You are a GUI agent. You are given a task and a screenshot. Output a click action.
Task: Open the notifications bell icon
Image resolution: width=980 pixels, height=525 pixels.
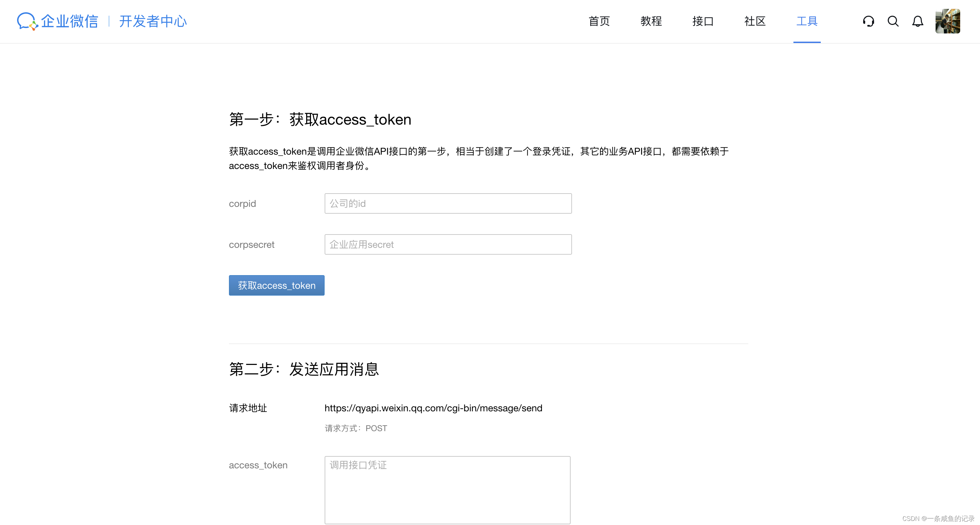[917, 21]
